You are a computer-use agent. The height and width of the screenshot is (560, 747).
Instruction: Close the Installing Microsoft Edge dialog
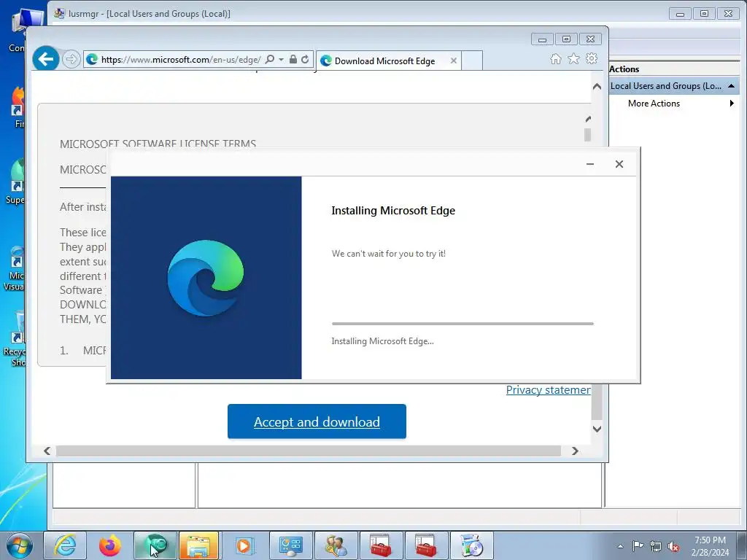tap(619, 164)
